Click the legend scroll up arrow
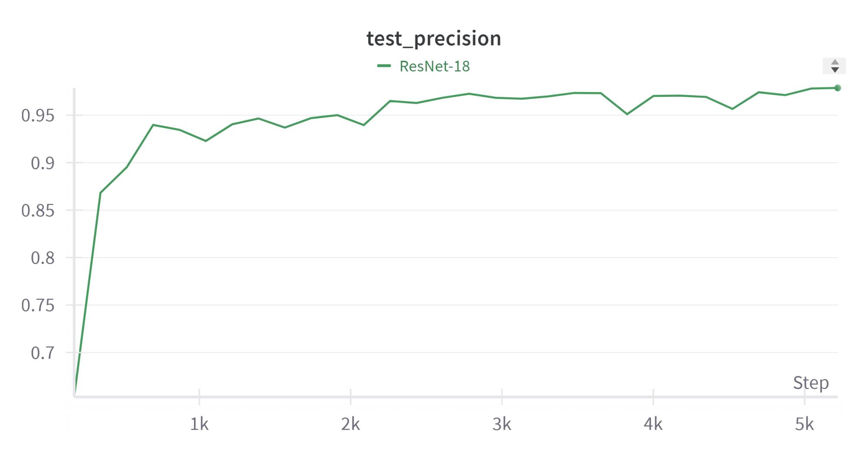The image size is (868, 456). (x=834, y=63)
